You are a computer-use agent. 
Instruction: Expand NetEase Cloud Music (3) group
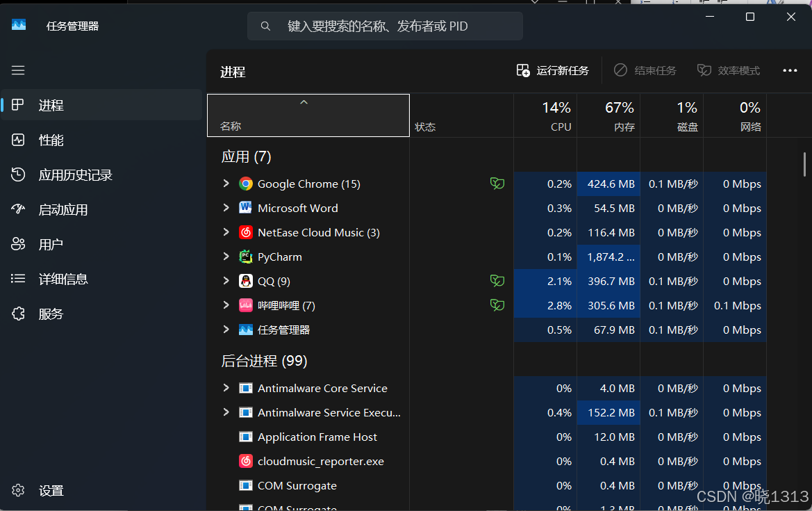(226, 232)
